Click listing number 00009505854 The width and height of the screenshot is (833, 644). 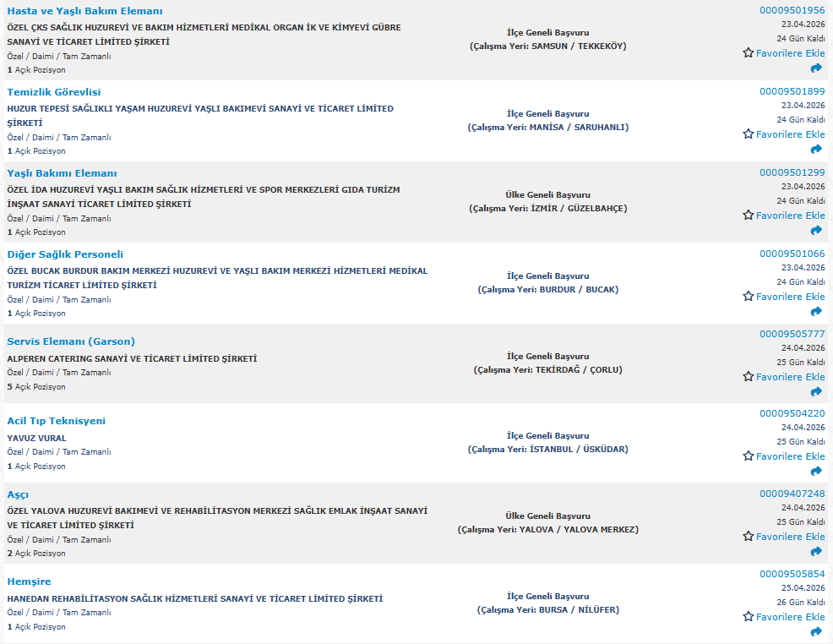click(x=792, y=574)
